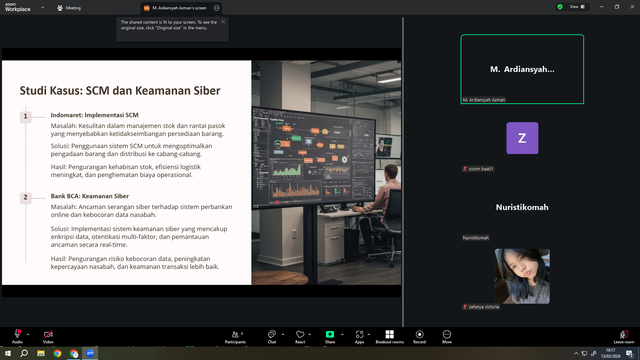Image resolution: width=640 pixels, height=360 pixels.
Task: Click the Leave room button
Action: [624, 336]
